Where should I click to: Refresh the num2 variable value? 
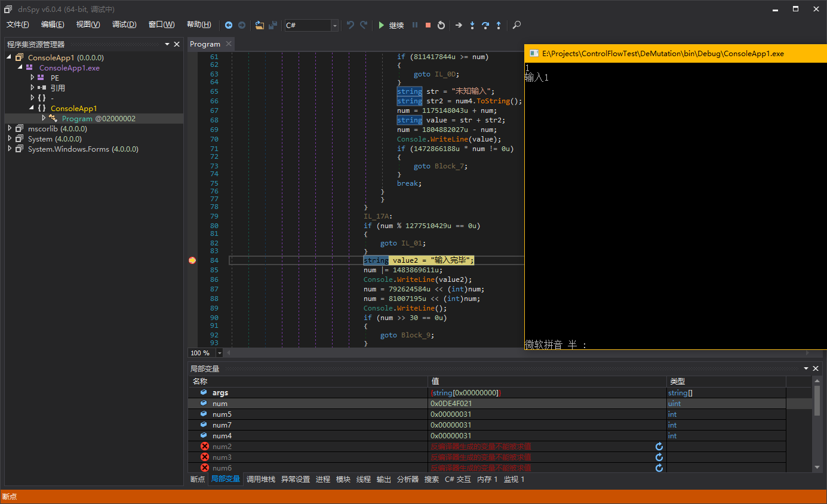659,447
